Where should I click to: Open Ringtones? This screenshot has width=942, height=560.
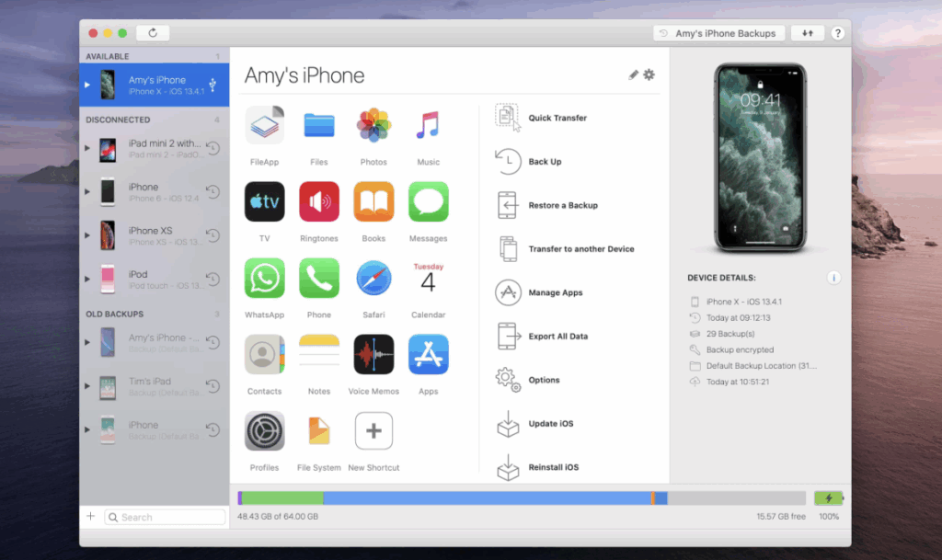(319, 201)
